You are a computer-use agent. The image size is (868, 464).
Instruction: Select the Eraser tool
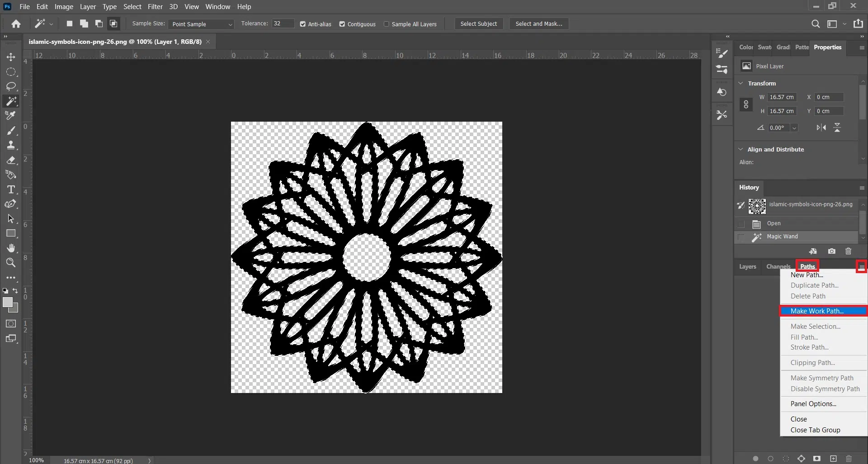[x=11, y=160]
